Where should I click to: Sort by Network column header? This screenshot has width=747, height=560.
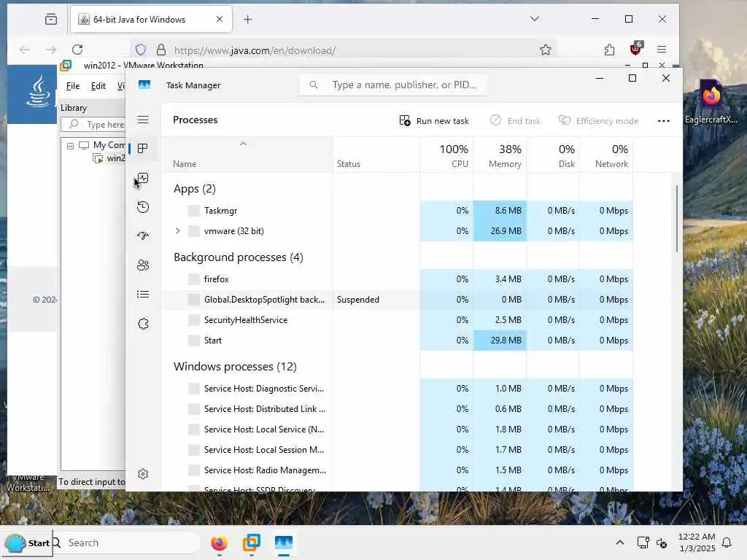(606, 156)
